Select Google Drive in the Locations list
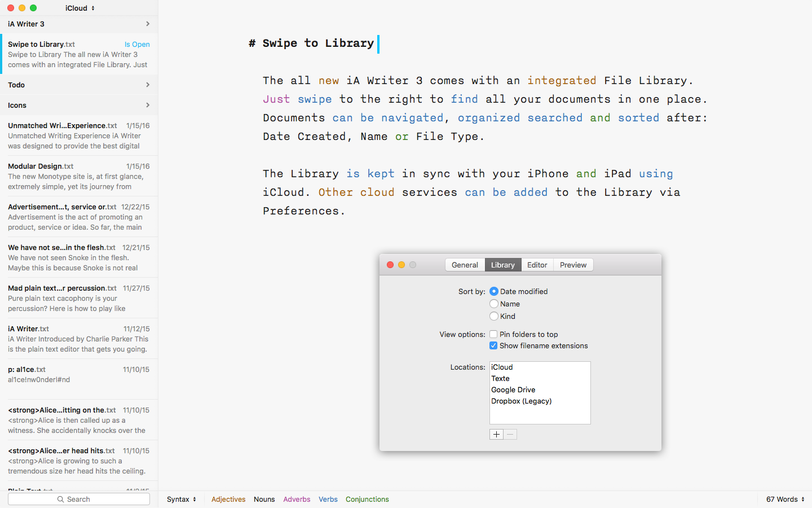 [x=513, y=389]
